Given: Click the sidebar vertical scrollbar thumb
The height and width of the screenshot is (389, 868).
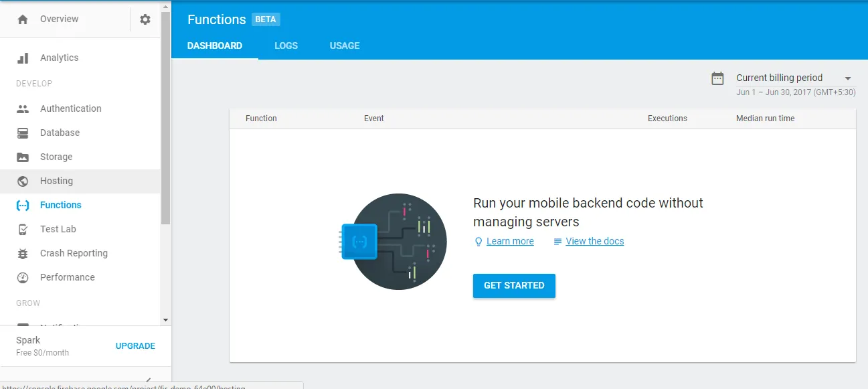Looking at the screenshot, I should coord(165,117).
